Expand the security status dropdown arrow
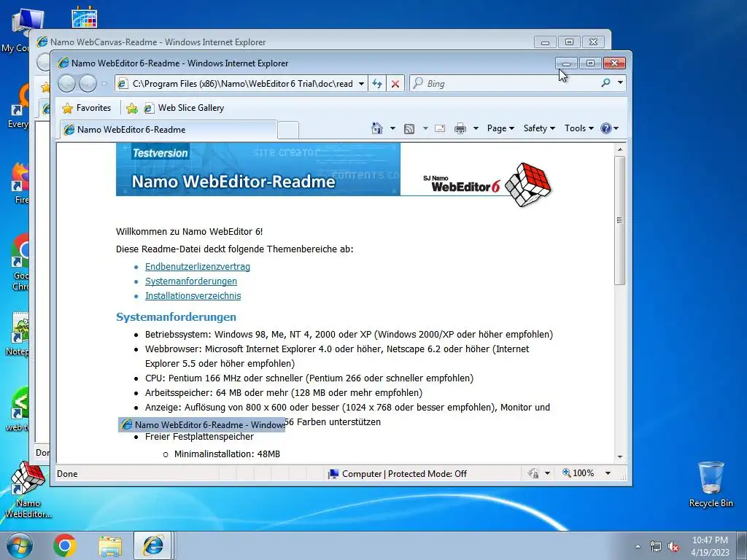747x560 pixels. click(x=547, y=473)
